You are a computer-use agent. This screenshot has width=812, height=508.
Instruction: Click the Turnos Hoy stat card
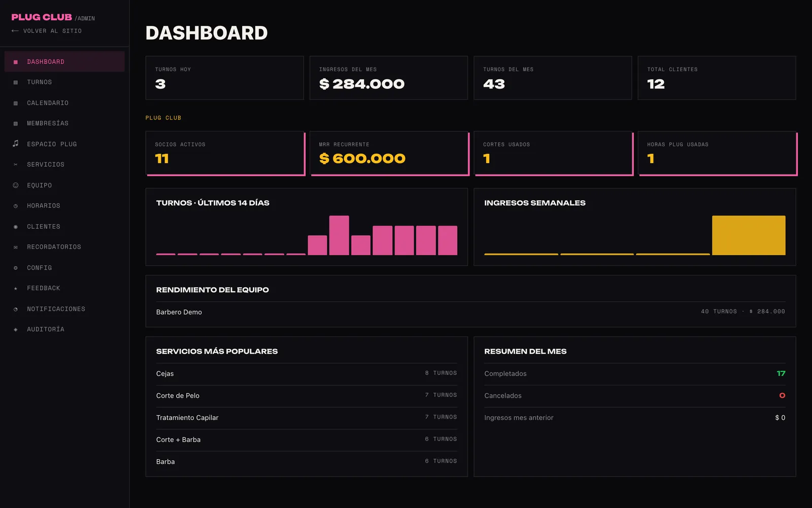click(x=225, y=78)
